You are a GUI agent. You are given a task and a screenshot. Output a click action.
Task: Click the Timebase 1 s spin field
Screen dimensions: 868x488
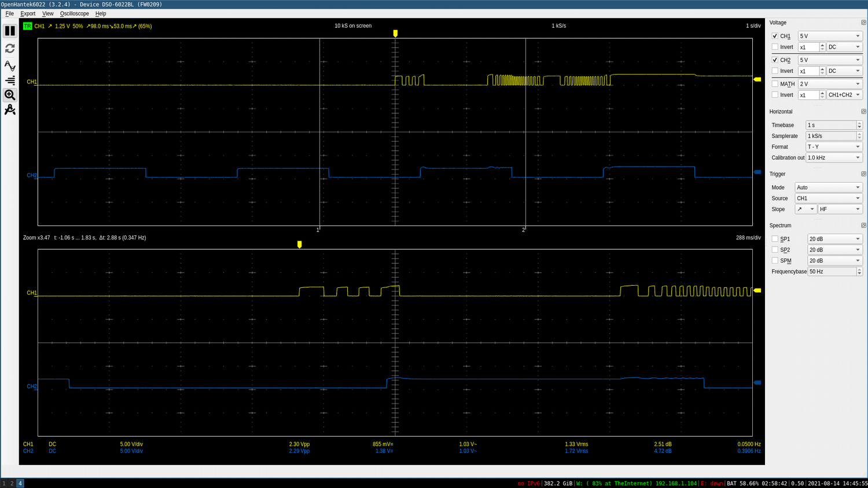834,125
